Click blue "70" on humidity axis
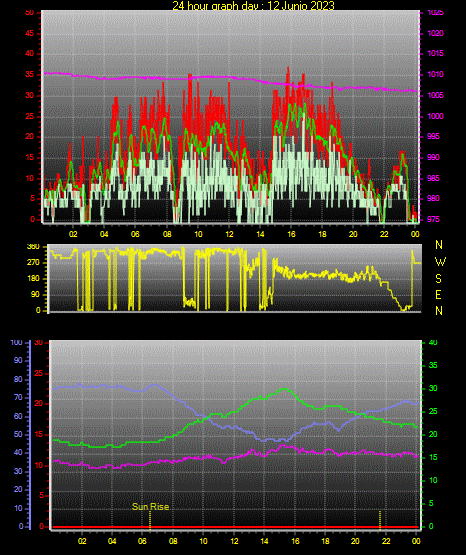466x555 pixels. 18,397
